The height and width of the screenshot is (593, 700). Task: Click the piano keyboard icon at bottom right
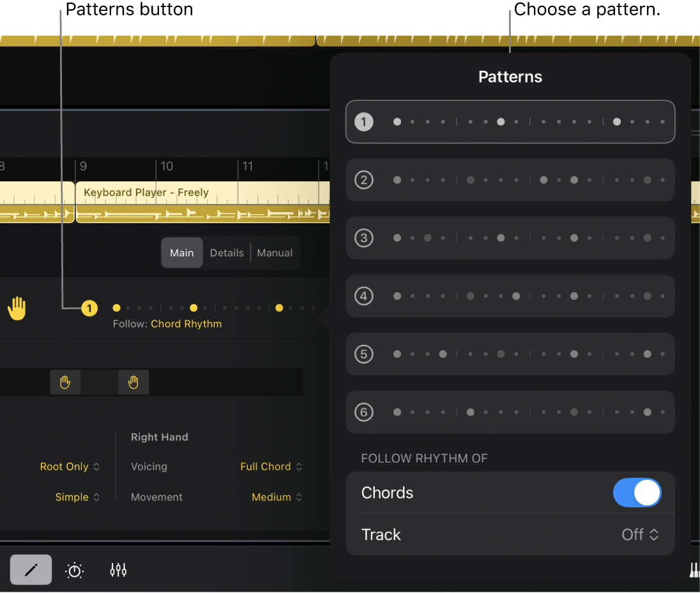(695, 569)
